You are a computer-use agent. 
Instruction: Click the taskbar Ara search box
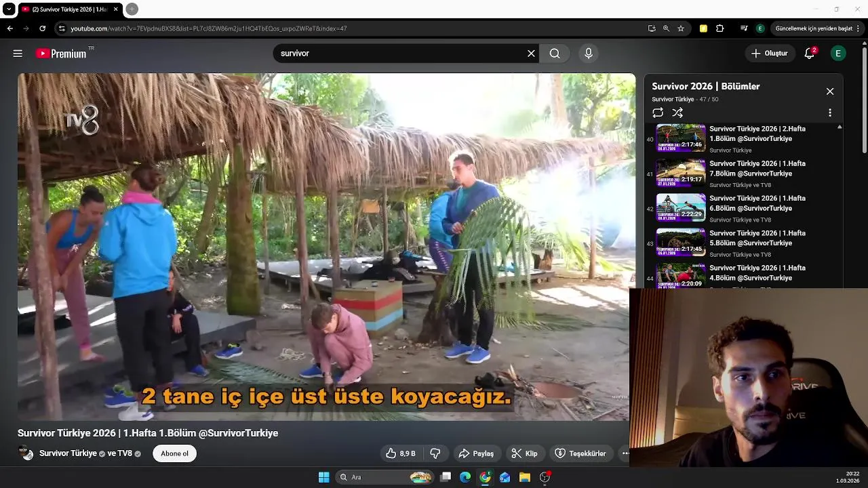tap(385, 477)
